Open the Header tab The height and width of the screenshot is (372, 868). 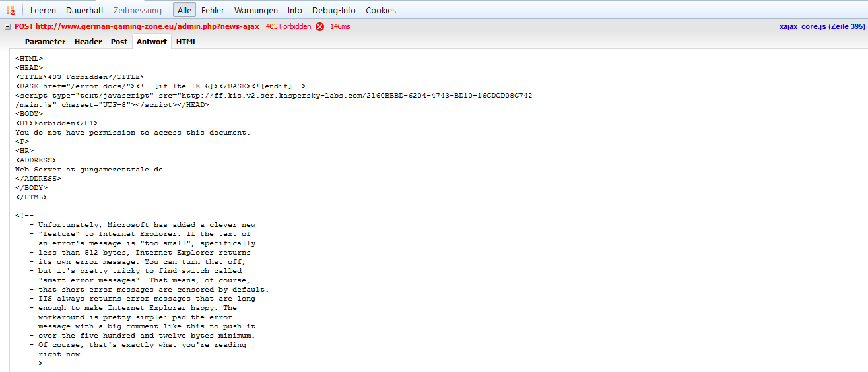[88, 42]
